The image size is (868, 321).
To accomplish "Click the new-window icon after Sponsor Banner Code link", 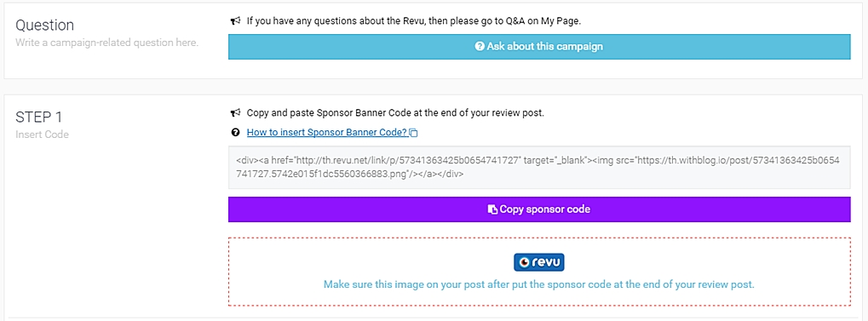I will click(x=413, y=133).
